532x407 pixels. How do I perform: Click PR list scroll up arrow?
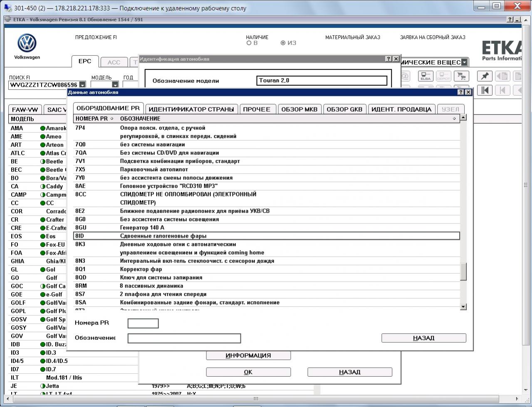[463, 117]
